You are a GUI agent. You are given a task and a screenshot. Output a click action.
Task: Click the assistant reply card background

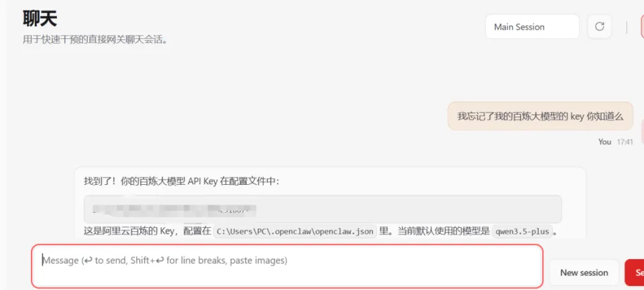[x=330, y=202]
